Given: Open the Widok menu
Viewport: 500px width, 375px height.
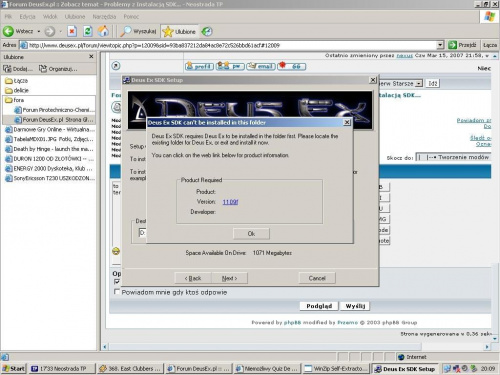Looking at the screenshot, I should coord(50,17).
